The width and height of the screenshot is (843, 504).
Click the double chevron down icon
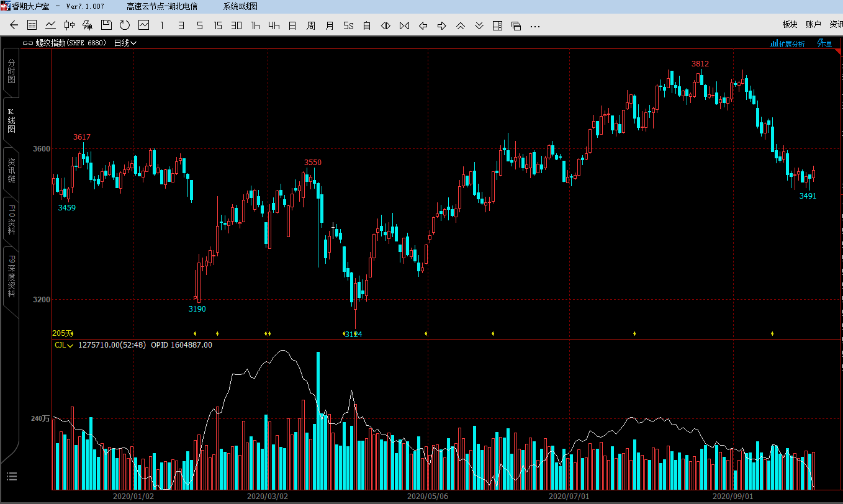[479, 25]
